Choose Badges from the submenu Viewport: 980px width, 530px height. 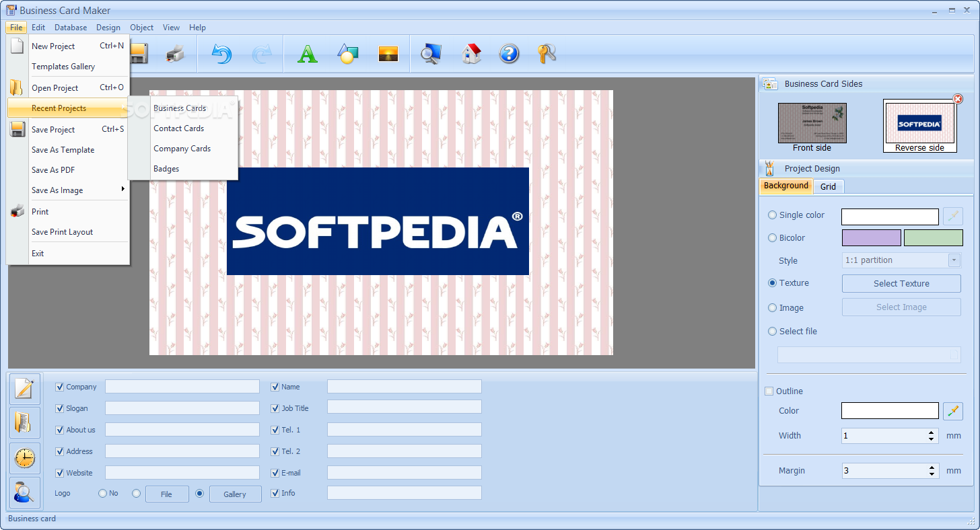(166, 169)
